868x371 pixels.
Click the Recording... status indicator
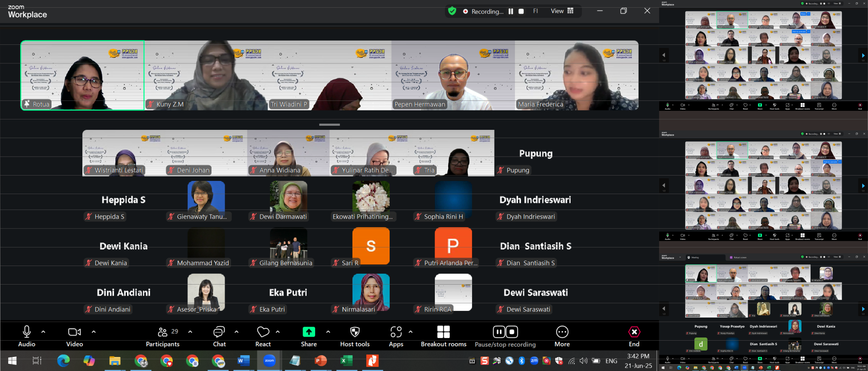point(483,11)
